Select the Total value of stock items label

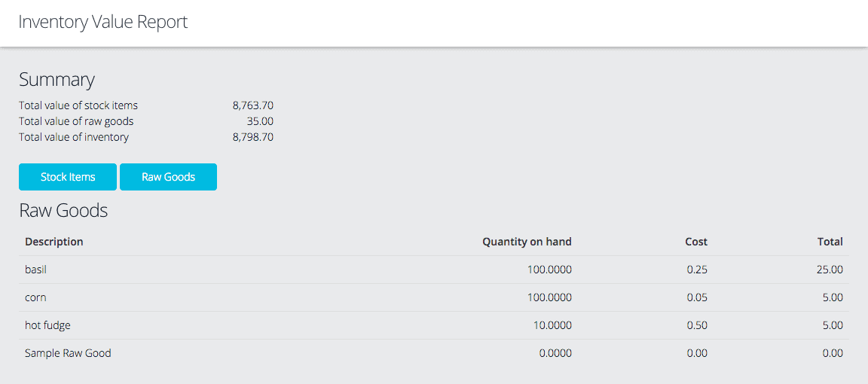click(x=78, y=105)
